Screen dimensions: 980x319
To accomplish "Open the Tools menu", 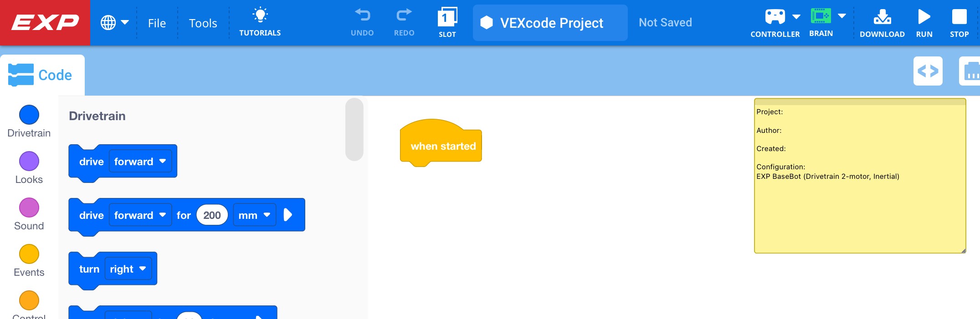I will (203, 23).
